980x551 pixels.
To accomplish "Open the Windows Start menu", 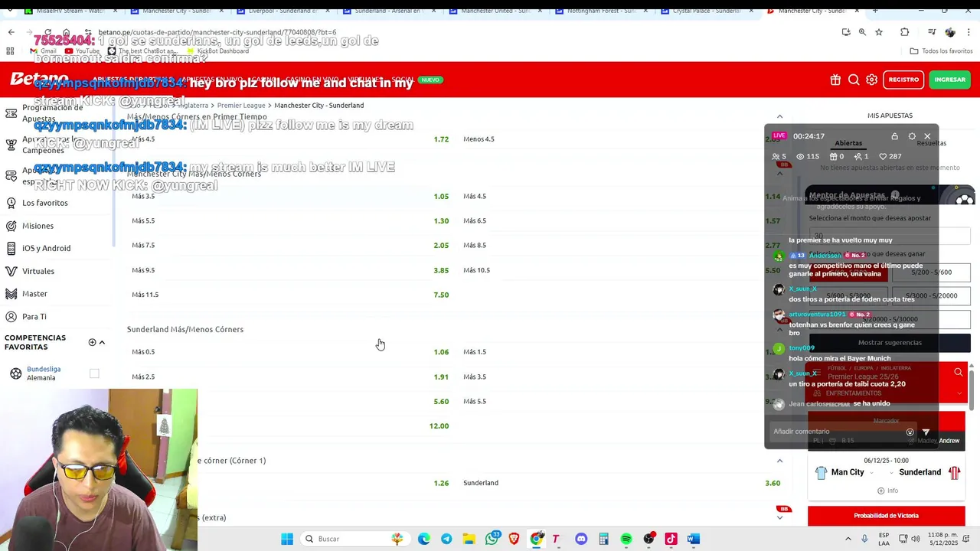I will click(287, 539).
